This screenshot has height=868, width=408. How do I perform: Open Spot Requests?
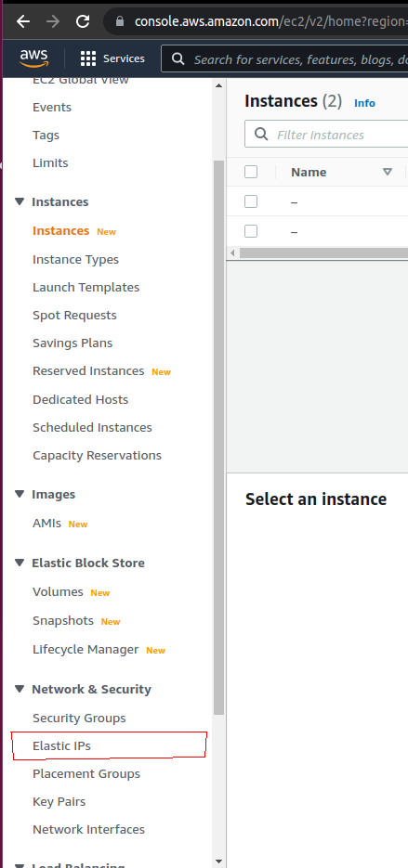[x=75, y=315]
